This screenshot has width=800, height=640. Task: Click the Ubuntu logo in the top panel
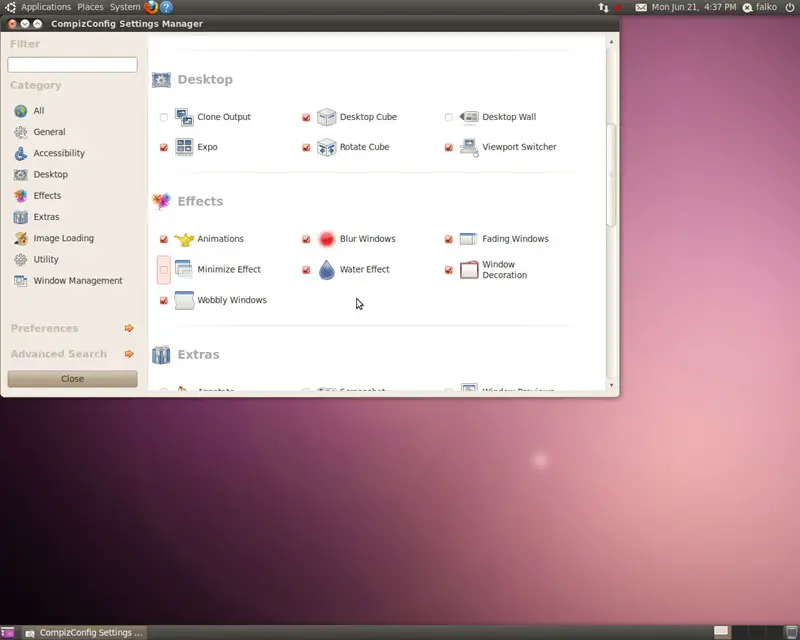click(x=10, y=7)
